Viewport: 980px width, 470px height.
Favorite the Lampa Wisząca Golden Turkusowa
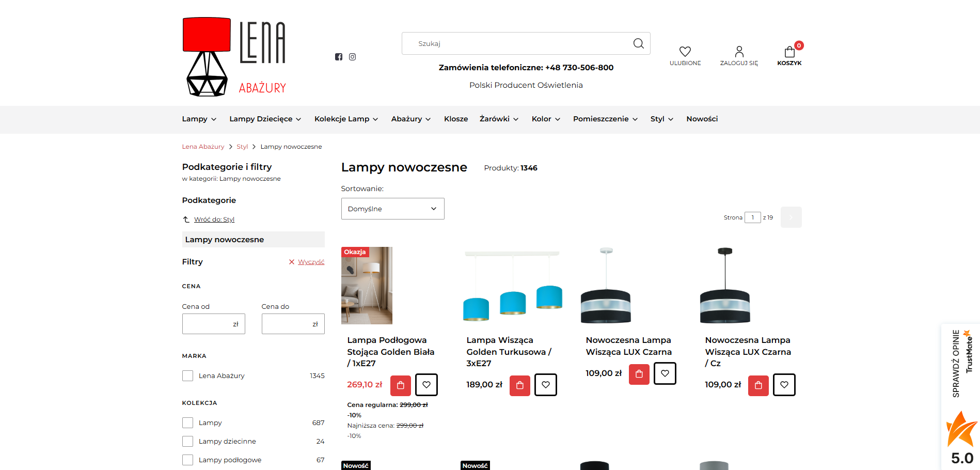tap(545, 385)
